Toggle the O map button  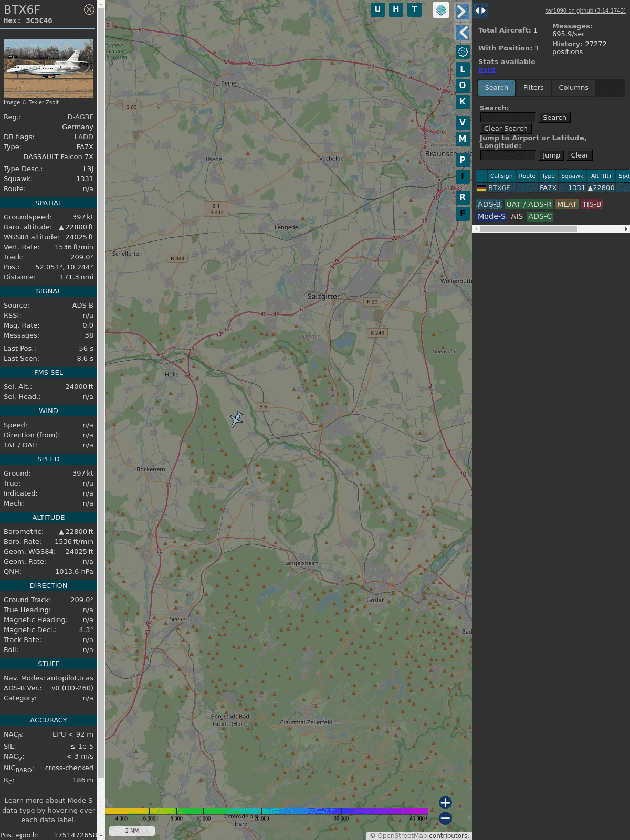pyautogui.click(x=463, y=85)
